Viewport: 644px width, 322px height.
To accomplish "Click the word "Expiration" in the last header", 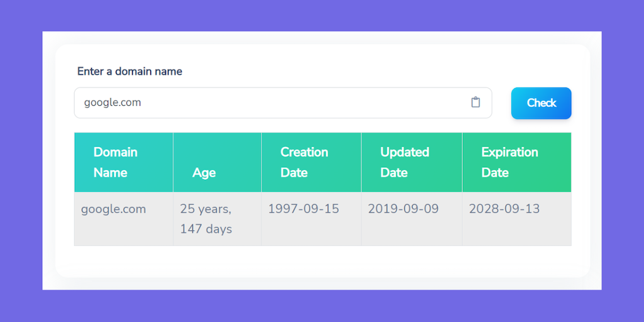I will [509, 152].
